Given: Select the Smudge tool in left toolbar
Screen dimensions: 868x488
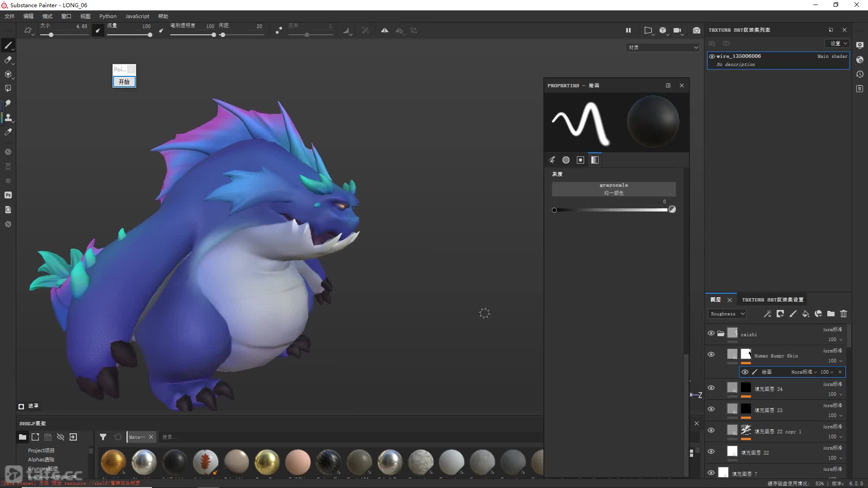Looking at the screenshot, I should pos(8,103).
